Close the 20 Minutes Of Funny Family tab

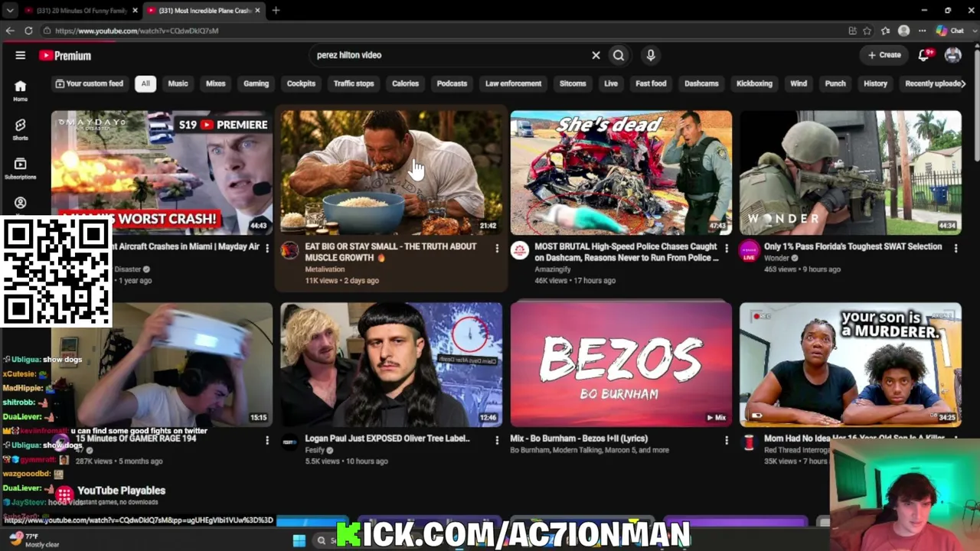click(x=135, y=10)
